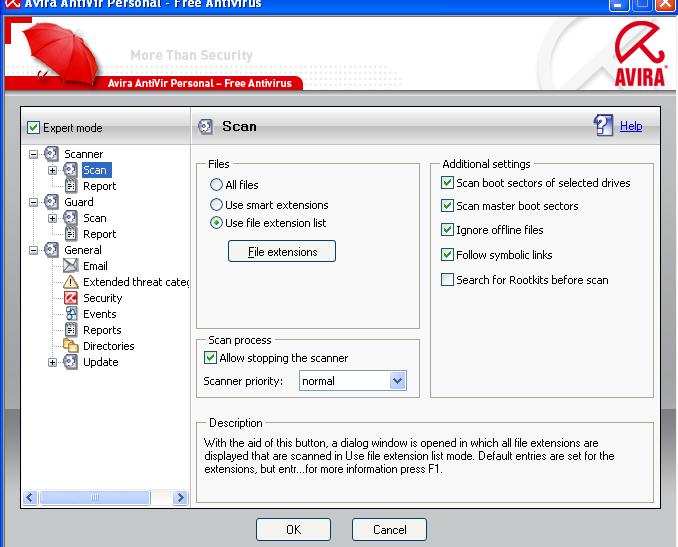
Task: Click the Guard gear icon in tree
Action: (x=51, y=202)
